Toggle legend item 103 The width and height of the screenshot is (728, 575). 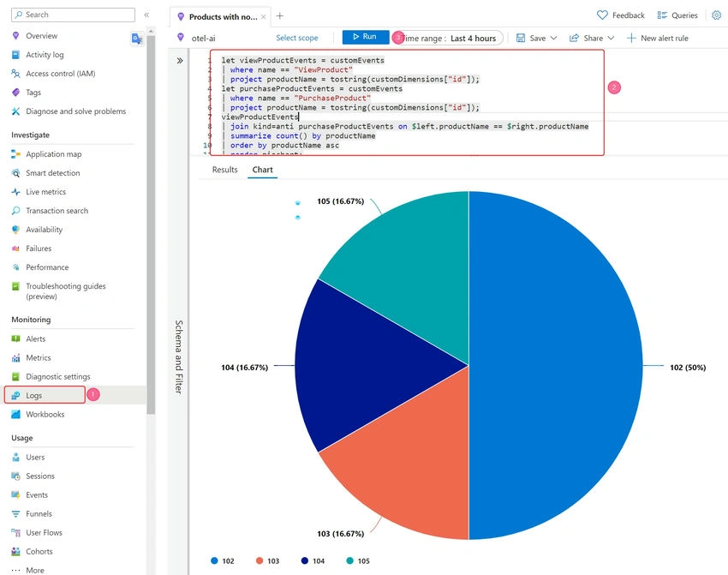click(x=267, y=561)
